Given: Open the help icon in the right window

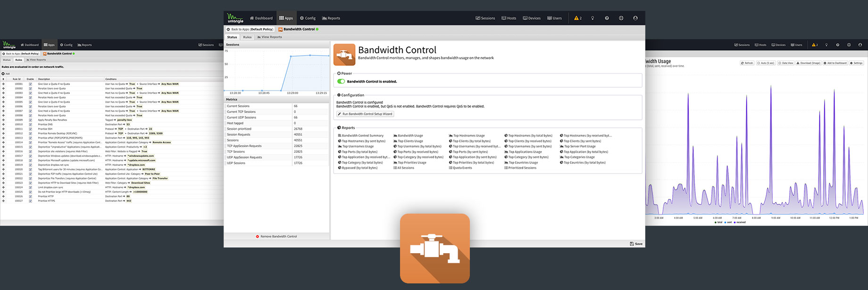Looking at the screenshot, I should coord(838,45).
